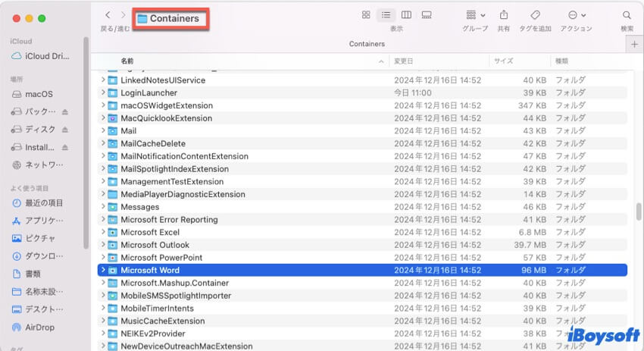This screenshot has height=351, width=644.
Task: Click the Containers tab label
Action: (x=367, y=44)
